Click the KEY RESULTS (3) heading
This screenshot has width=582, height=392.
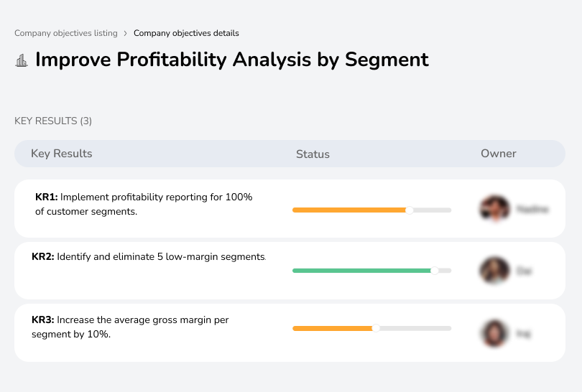tap(53, 121)
